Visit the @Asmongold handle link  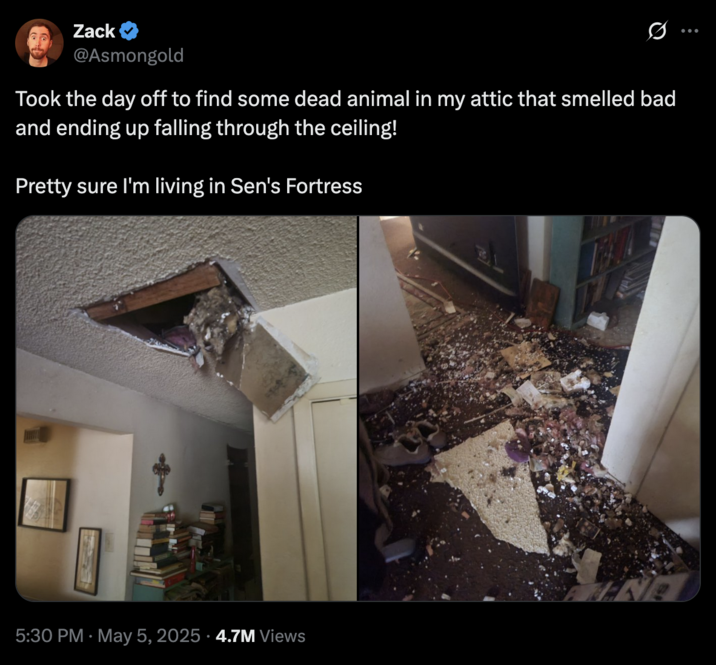(128, 55)
